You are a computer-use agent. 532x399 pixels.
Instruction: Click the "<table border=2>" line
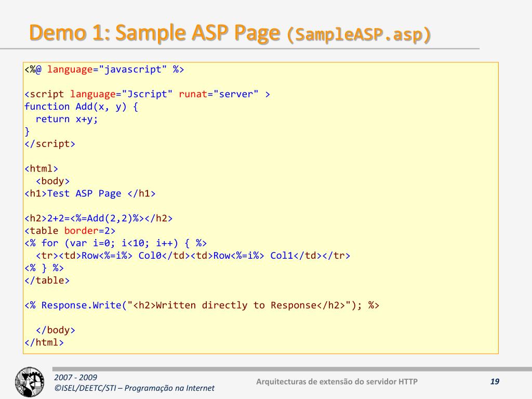coord(70,231)
